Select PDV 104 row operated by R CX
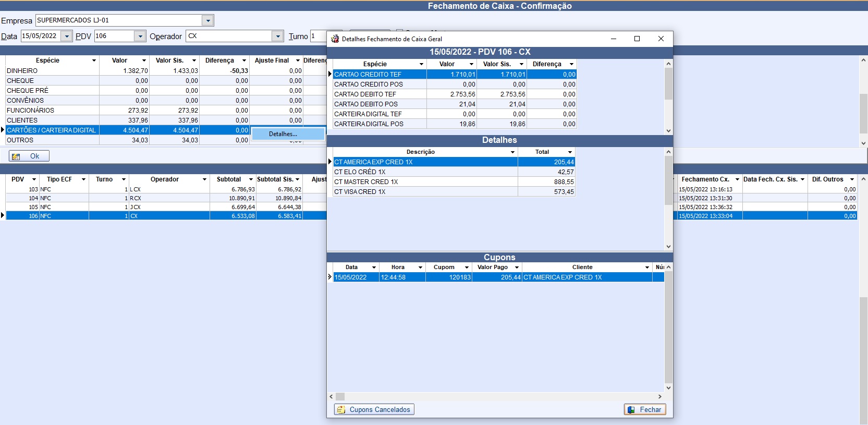This screenshot has width=868, height=425. pyautogui.click(x=166, y=198)
